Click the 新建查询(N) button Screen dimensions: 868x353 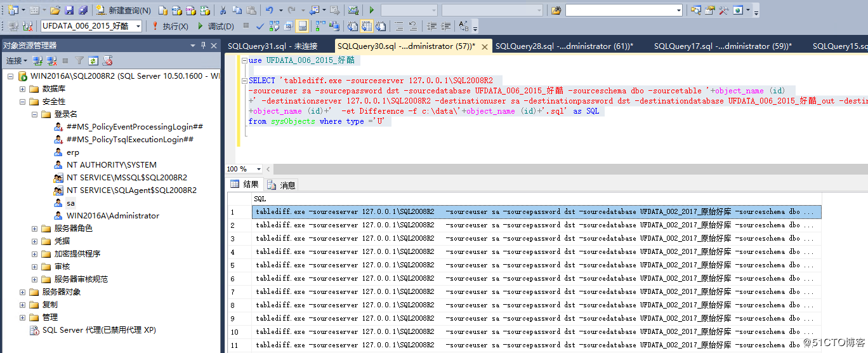pos(124,10)
